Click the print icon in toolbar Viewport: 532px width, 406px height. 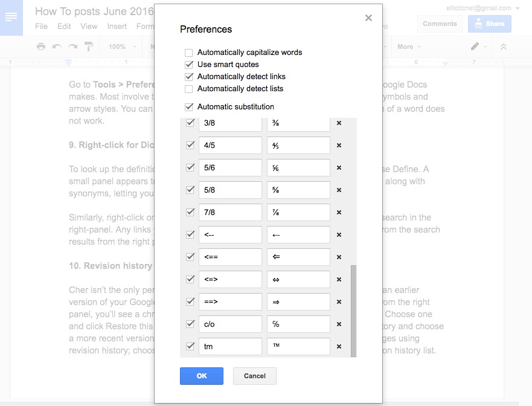point(41,47)
